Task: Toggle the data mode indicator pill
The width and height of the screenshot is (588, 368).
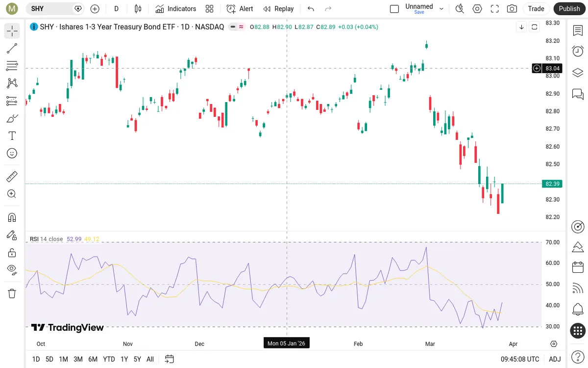Action: [x=237, y=27]
